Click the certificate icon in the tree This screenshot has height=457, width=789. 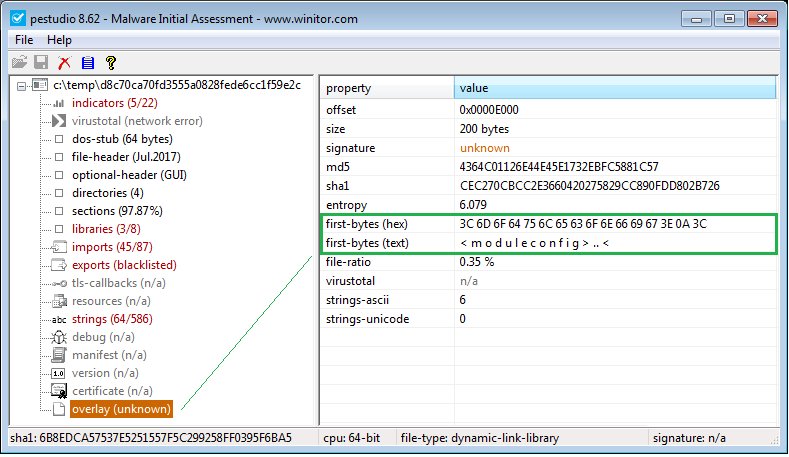[x=59, y=391]
